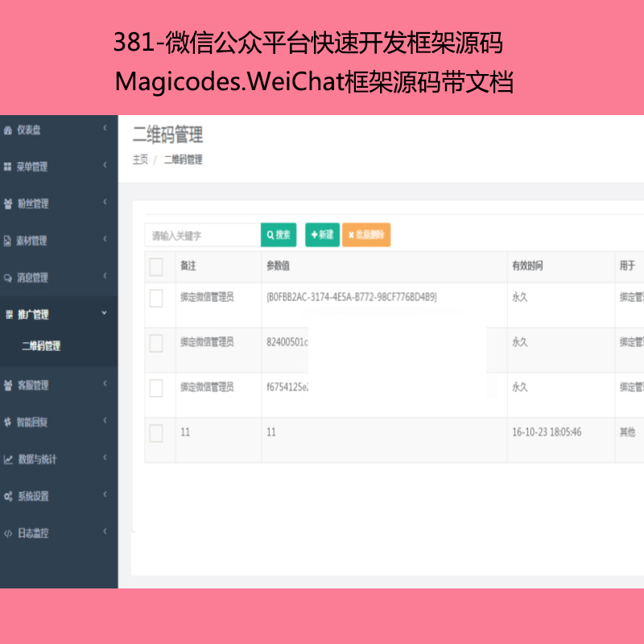Tick the select-all checkbox in the table header
Image resolution: width=644 pixels, height=644 pixels.
click(x=156, y=266)
